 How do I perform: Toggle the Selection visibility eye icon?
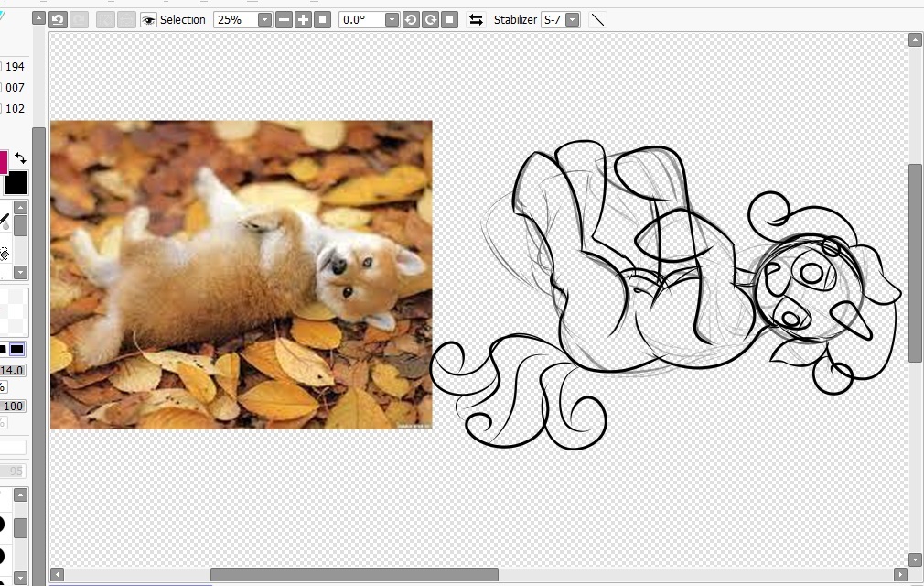point(148,19)
